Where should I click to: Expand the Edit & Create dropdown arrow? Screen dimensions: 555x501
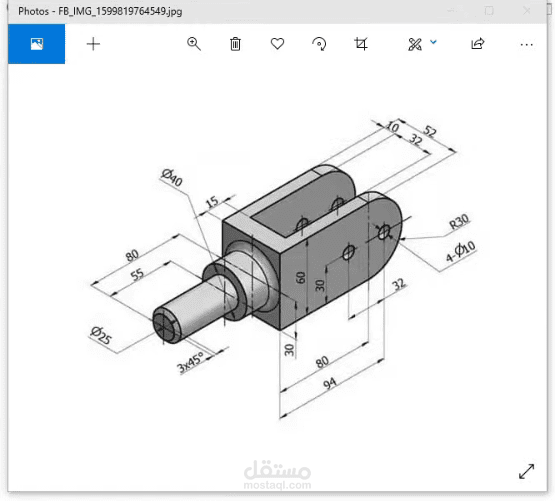[x=434, y=42]
